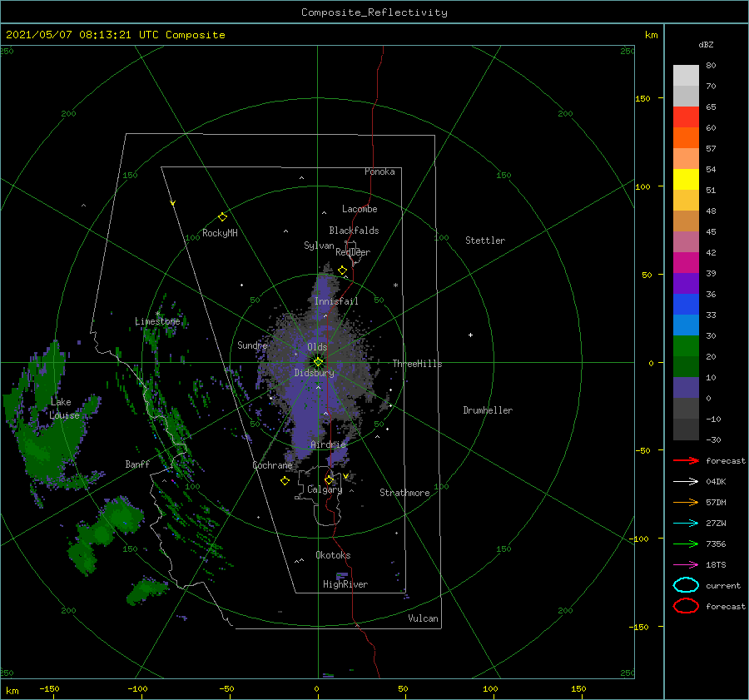Click the Limestone label
Screen dimensions: 749x700
click(157, 321)
